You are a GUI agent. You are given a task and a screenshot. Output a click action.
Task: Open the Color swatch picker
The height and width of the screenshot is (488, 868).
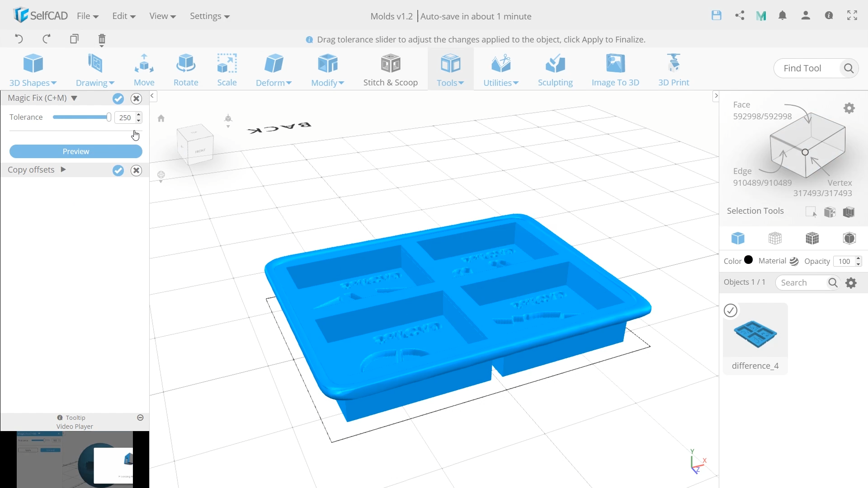[748, 260]
